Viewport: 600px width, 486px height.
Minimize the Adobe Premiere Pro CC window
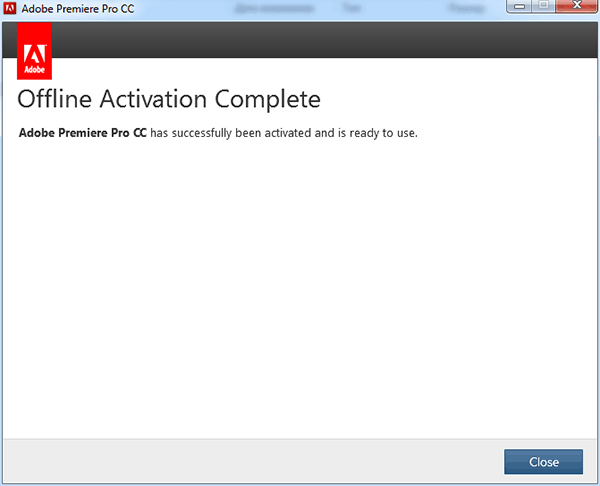(x=519, y=6)
